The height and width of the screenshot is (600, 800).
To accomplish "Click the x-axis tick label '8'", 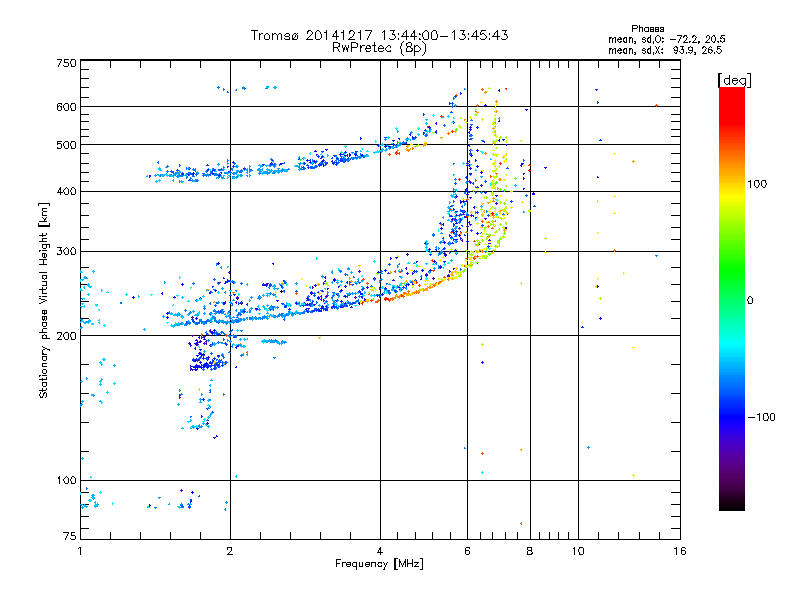I will click(x=530, y=551).
